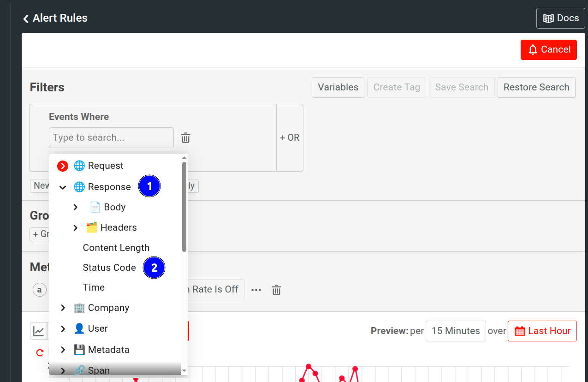Click the line chart icon below the metrics section
The image size is (588, 382).
(x=40, y=330)
